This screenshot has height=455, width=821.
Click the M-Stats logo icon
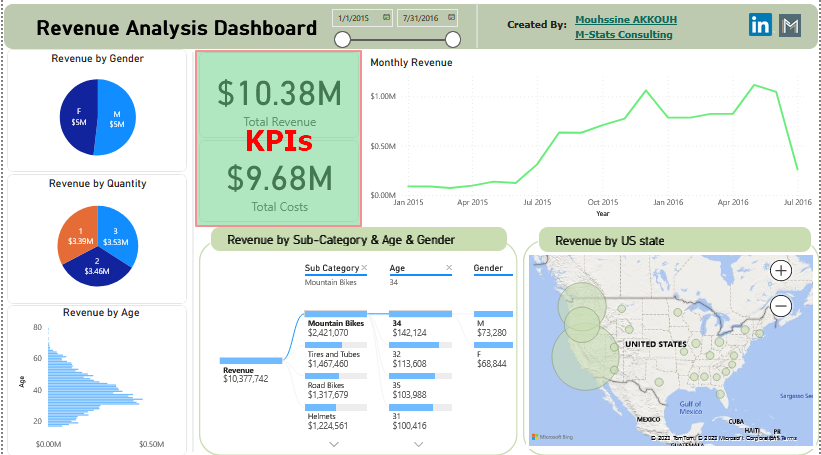coord(790,26)
